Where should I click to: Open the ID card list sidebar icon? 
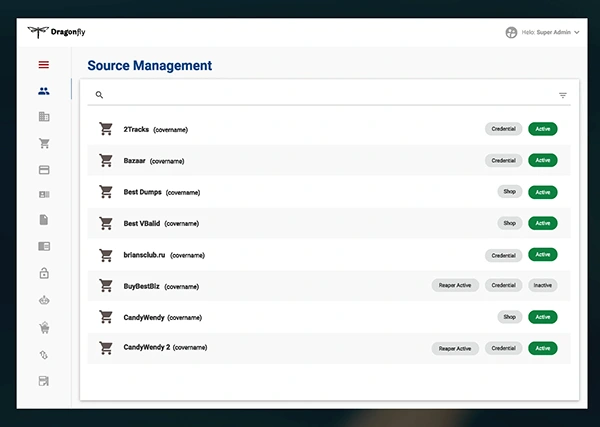coord(44,194)
